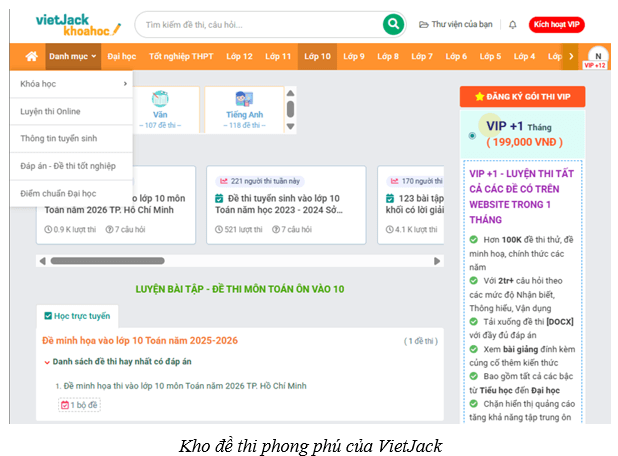This screenshot has width=618, height=456.
Task: Open Đề minh họa vào lớp 10 Toán 2025-2026
Action: 140,341
